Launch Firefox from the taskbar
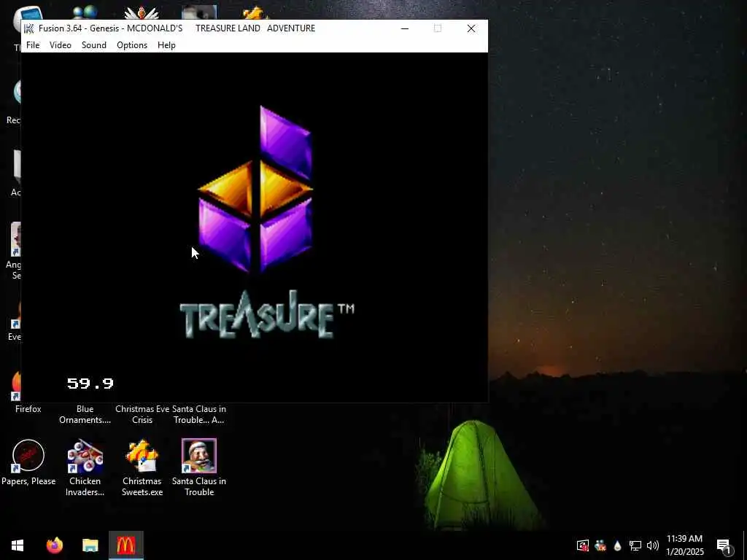The image size is (747, 560). point(55,545)
